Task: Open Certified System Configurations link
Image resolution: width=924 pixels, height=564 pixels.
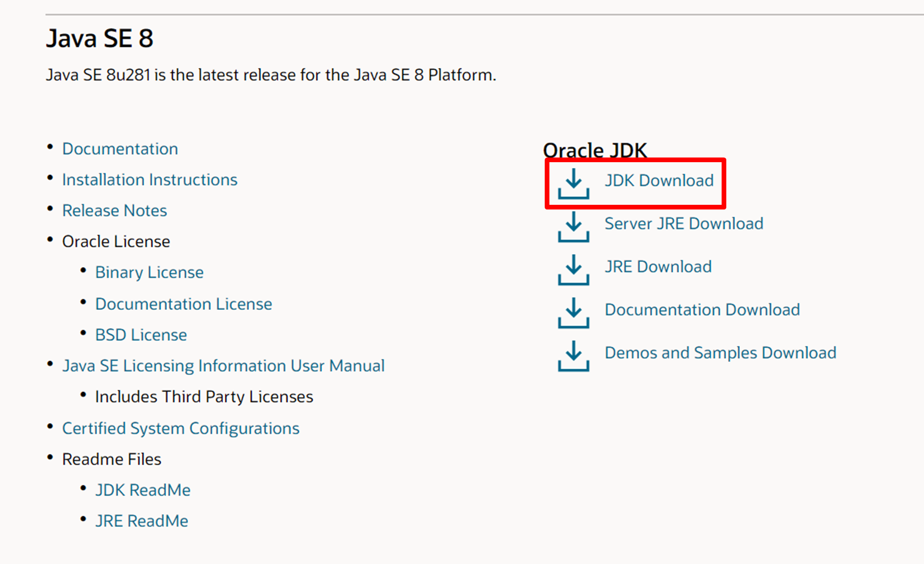Action: [x=181, y=428]
